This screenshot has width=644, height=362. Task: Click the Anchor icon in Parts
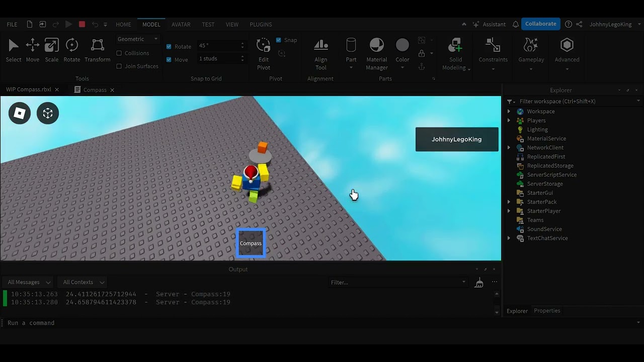[x=422, y=66]
